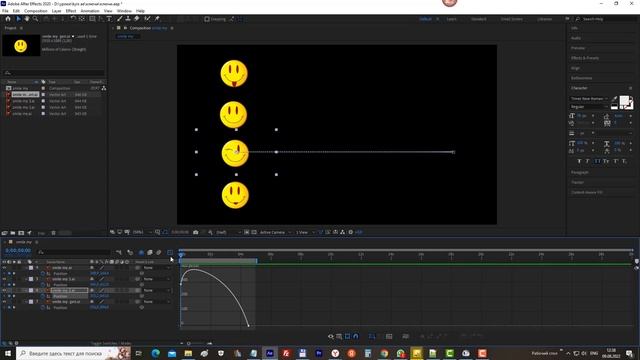This screenshot has width=640, height=360.
Task: Click the timeline current time display
Action: [18, 251]
